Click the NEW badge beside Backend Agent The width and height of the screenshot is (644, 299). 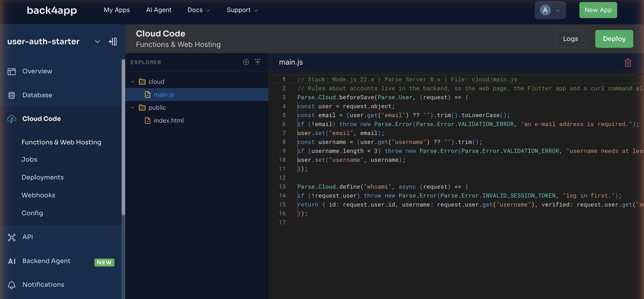[x=104, y=262]
